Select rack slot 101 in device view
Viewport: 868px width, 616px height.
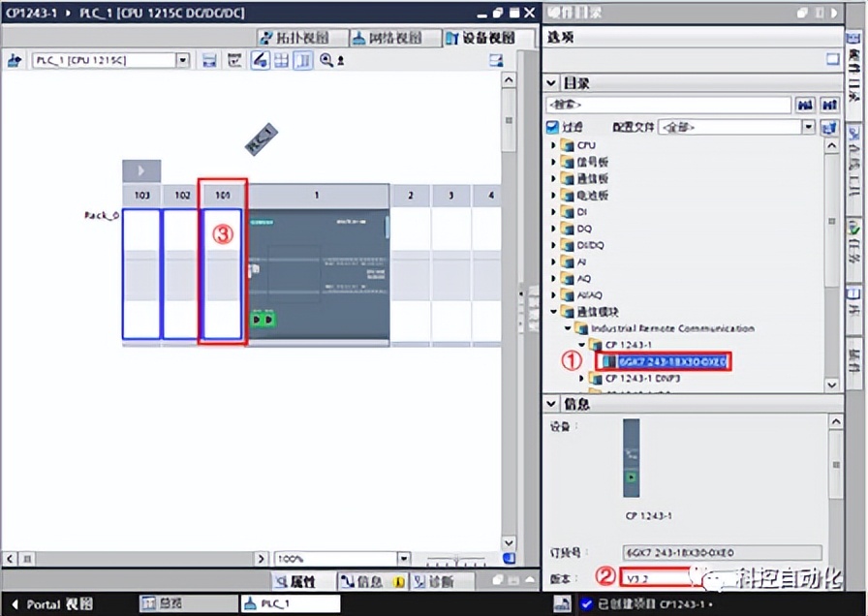pyautogui.click(x=222, y=262)
